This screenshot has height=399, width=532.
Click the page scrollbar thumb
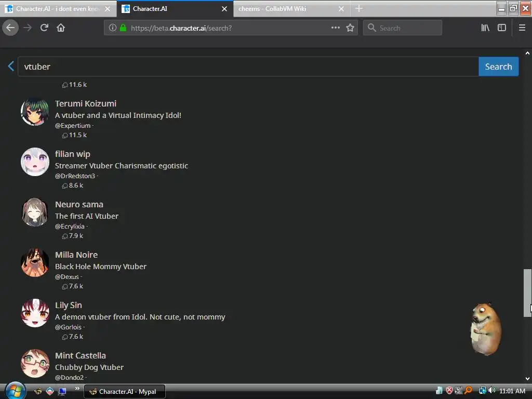[x=527, y=293]
